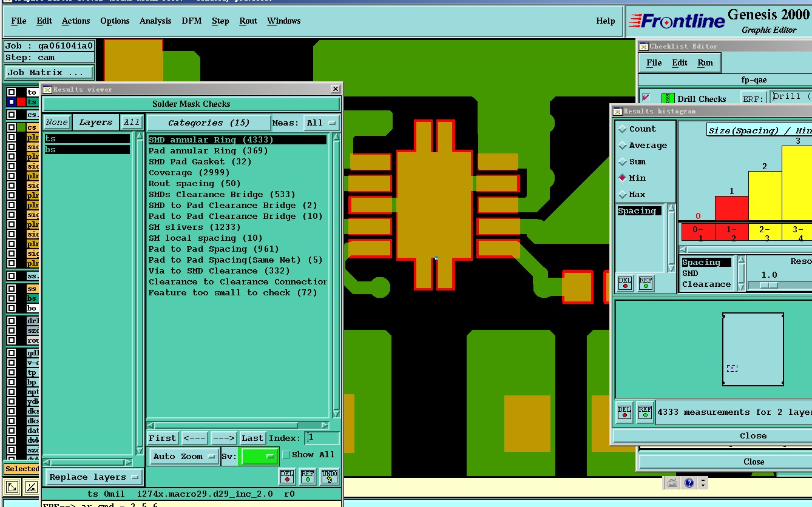Click the resolution slider handle
The width and height of the screenshot is (812, 507).
coord(768,285)
